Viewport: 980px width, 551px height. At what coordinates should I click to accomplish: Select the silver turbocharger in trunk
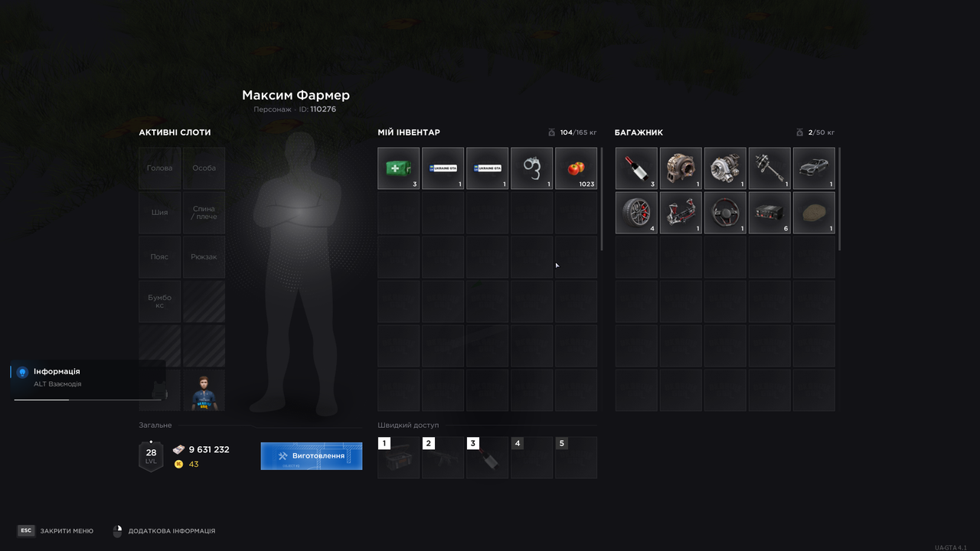point(725,168)
